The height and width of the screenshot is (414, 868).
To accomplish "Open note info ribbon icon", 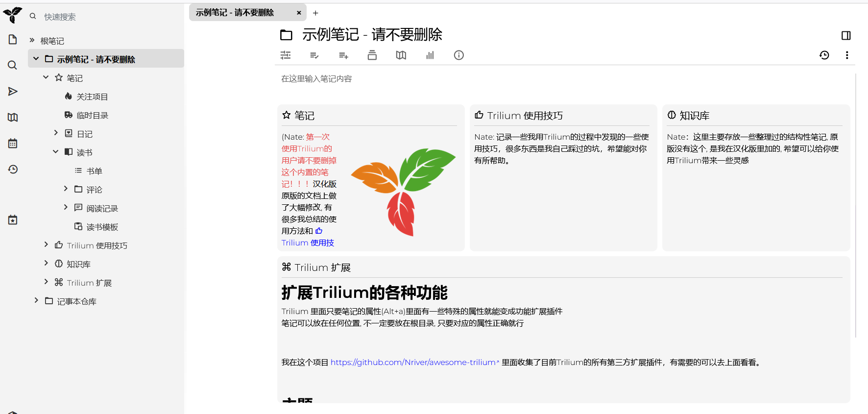I will click(x=459, y=55).
